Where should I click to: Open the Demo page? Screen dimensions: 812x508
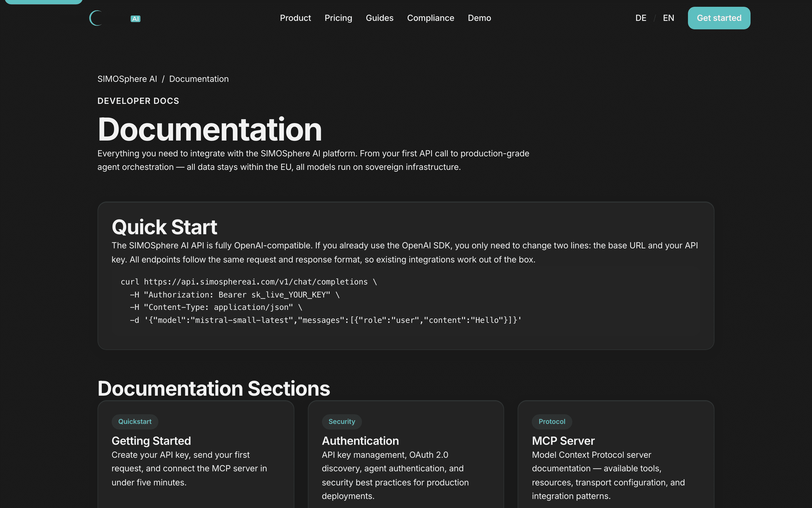479,18
